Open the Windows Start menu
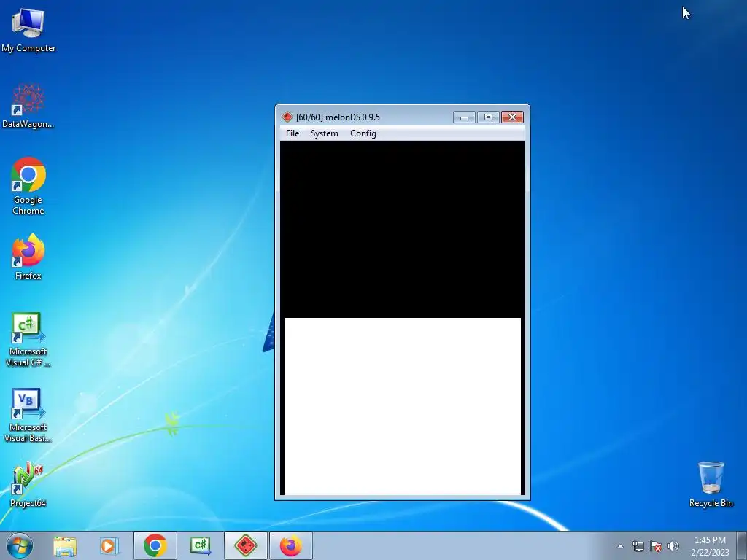 point(20,545)
